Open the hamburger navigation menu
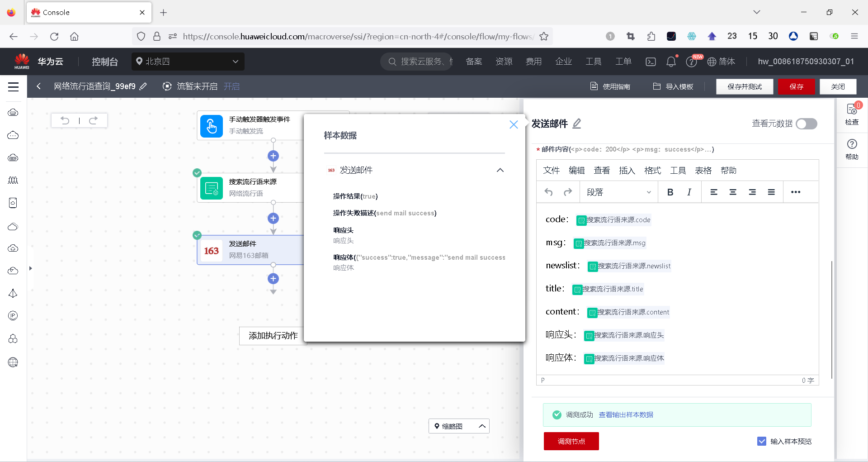 tap(14, 86)
